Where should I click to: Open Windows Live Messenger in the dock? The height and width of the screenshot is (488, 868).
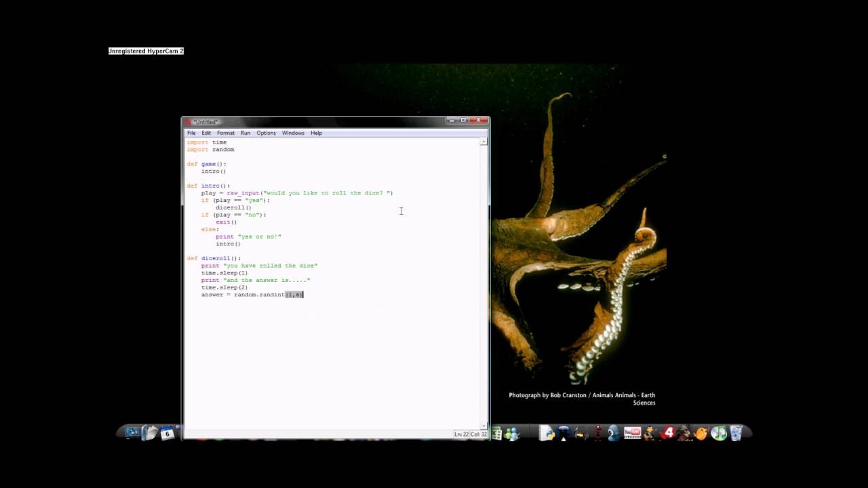[512, 434]
